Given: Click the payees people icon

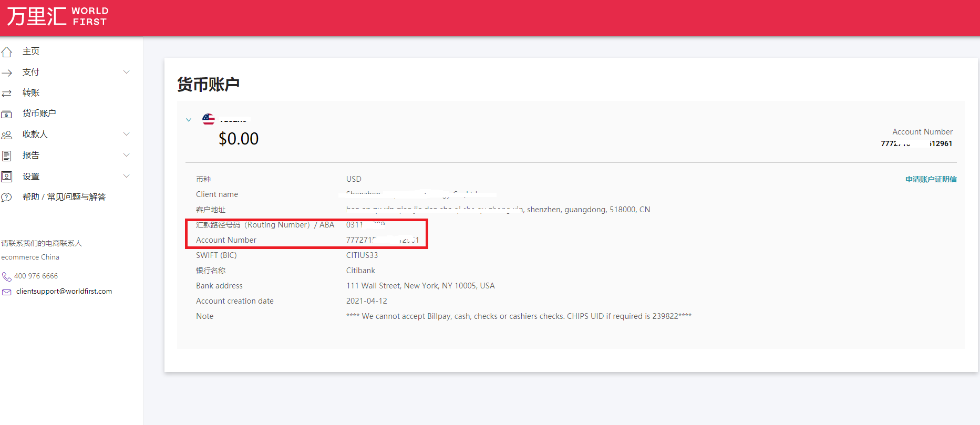Looking at the screenshot, I should point(7,135).
